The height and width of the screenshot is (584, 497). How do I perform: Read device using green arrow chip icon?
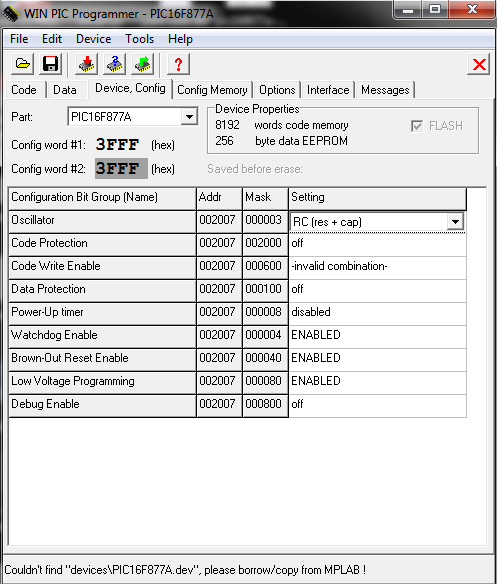pyautogui.click(x=142, y=64)
